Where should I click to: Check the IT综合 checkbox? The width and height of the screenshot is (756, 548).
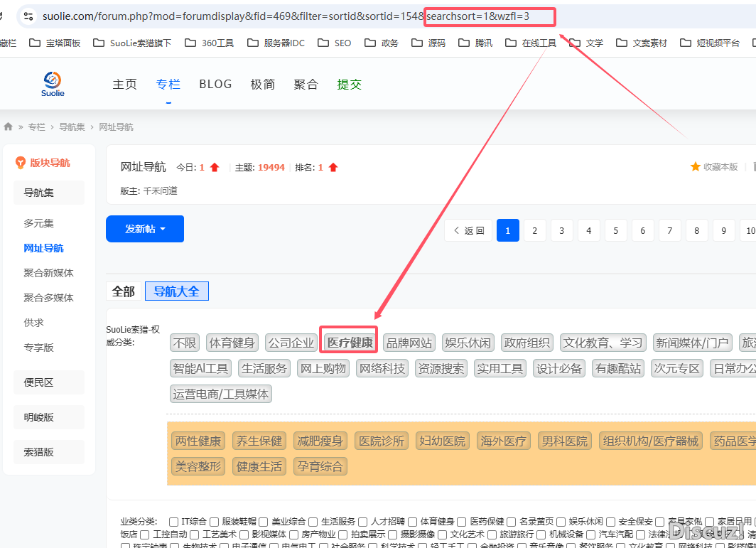pos(174,522)
